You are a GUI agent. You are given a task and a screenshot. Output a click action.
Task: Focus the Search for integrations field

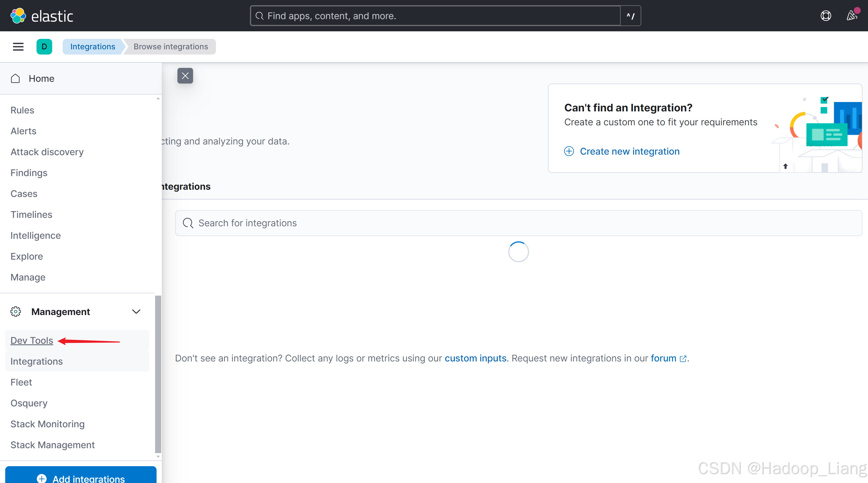coord(518,223)
